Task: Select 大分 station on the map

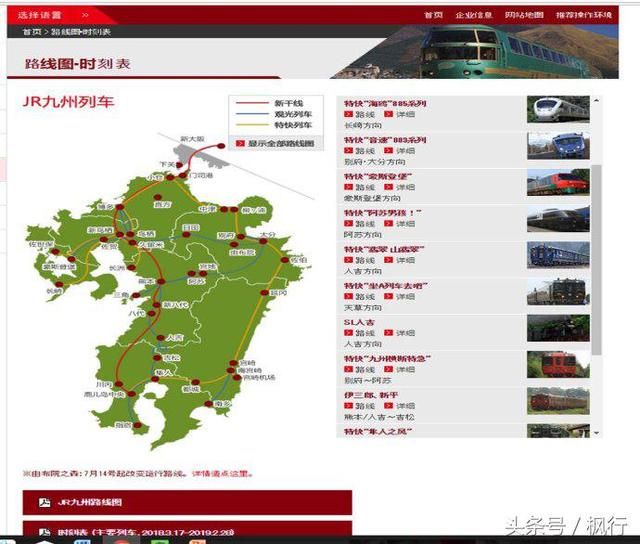Action: tap(263, 242)
